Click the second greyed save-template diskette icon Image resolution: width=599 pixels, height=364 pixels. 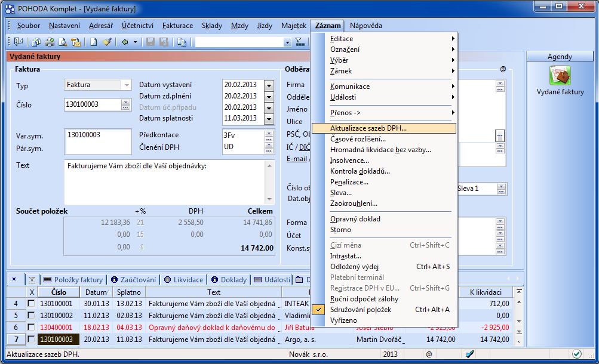tap(164, 42)
